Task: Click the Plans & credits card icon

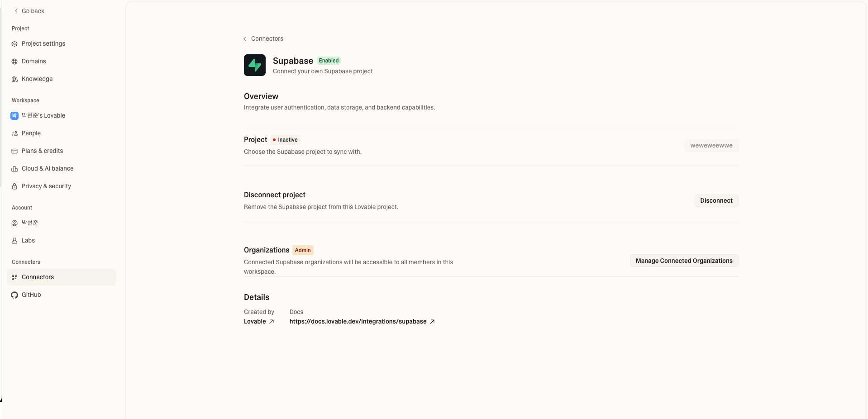Action: point(14,151)
